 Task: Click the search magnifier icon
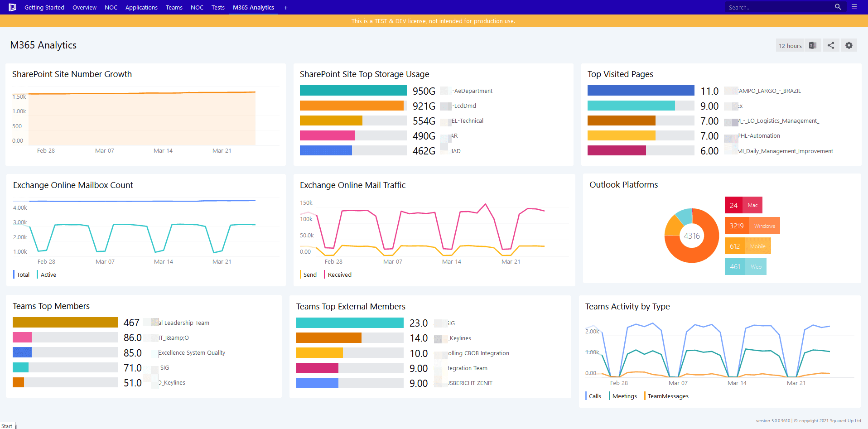(x=838, y=7)
